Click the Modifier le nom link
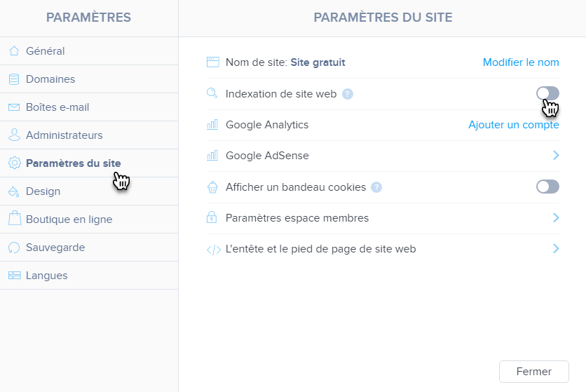Viewport: 586px width, 392px height. [521, 62]
